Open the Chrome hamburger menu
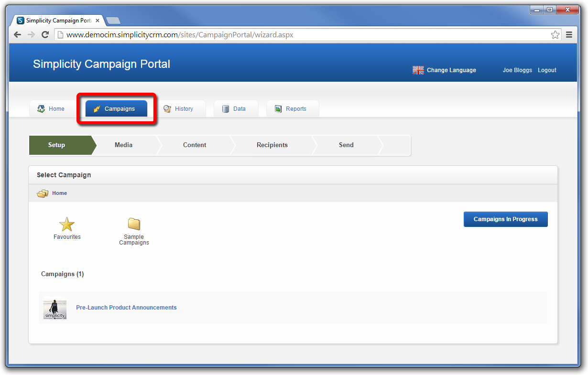This screenshot has height=375, width=588. coord(569,34)
